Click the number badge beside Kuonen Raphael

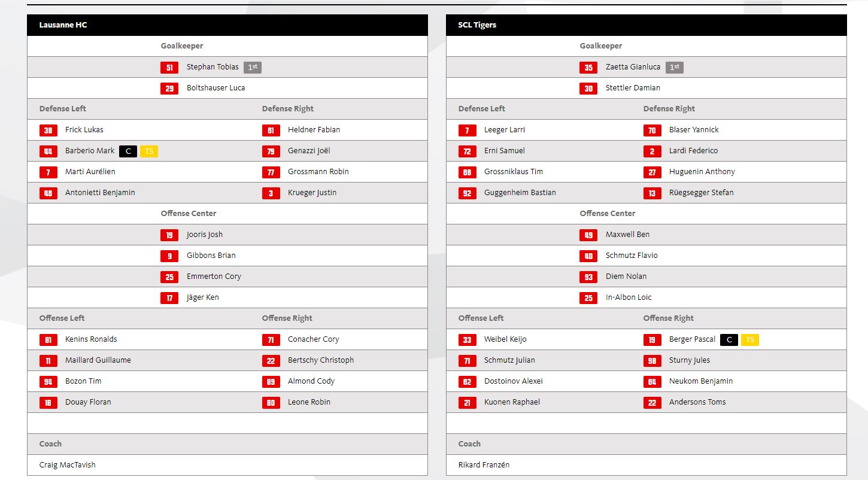tap(468, 403)
